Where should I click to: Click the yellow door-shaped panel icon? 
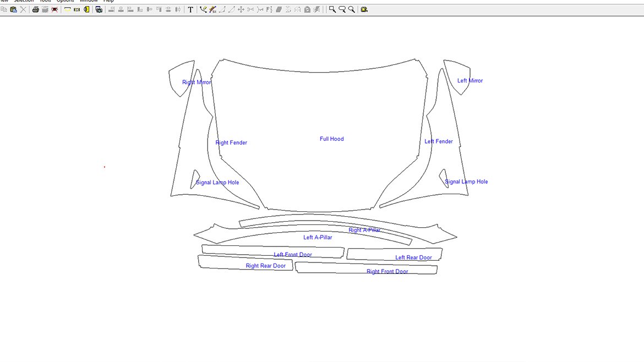coord(86,9)
